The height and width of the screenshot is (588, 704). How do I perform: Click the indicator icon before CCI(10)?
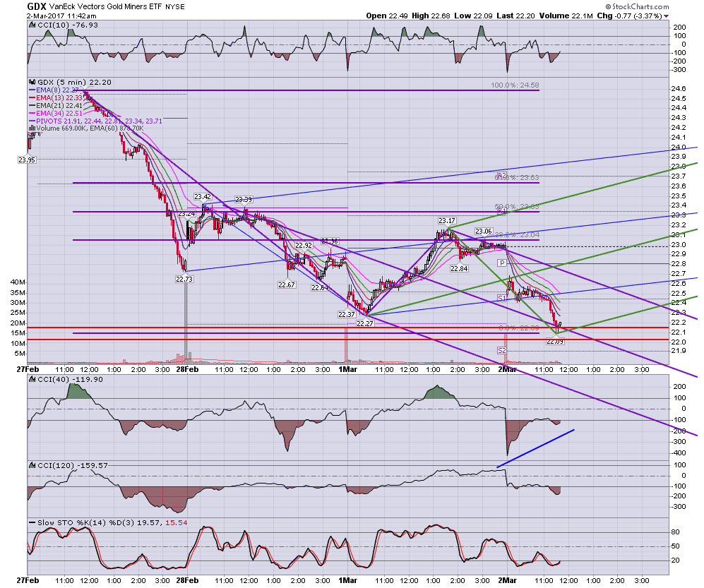coord(32,25)
